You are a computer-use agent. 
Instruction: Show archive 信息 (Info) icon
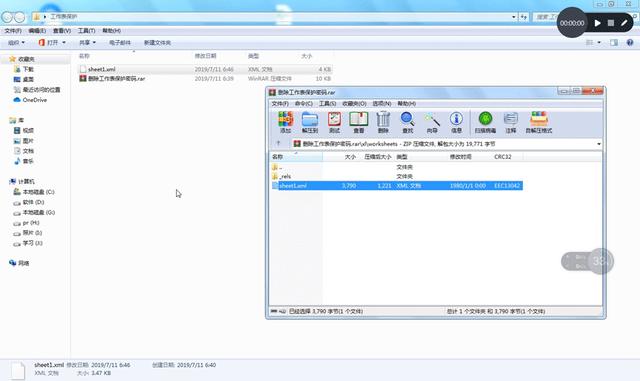456,122
